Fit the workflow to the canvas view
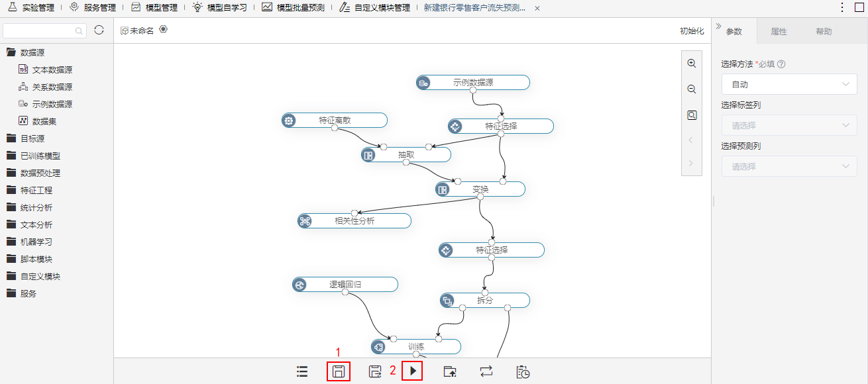 tap(692, 115)
